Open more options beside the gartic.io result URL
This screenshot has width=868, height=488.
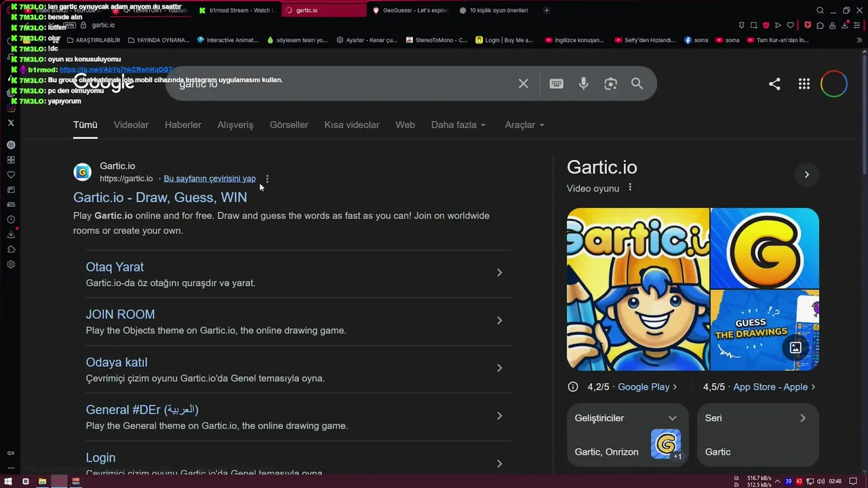(x=267, y=179)
